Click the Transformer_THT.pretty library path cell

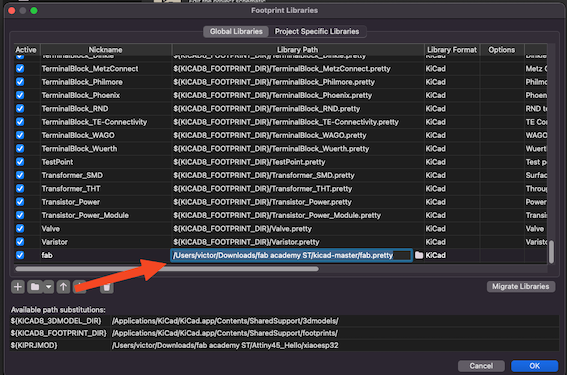(x=298, y=189)
